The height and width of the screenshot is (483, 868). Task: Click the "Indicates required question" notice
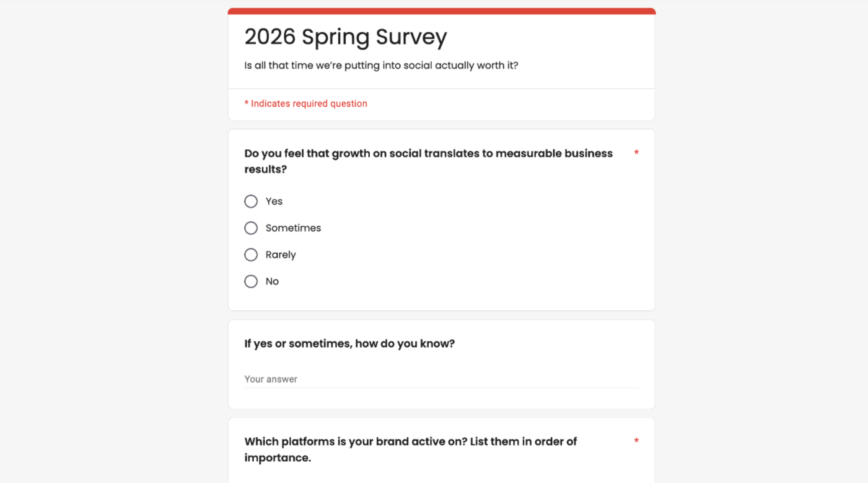tap(309, 104)
